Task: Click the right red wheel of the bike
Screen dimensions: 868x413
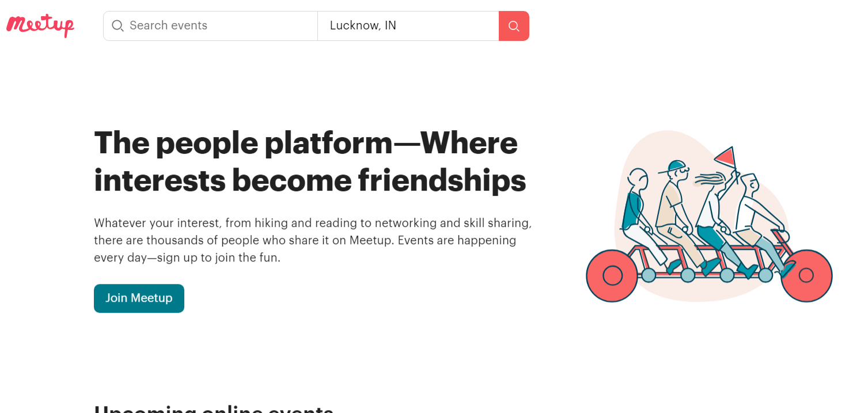Action: point(806,275)
